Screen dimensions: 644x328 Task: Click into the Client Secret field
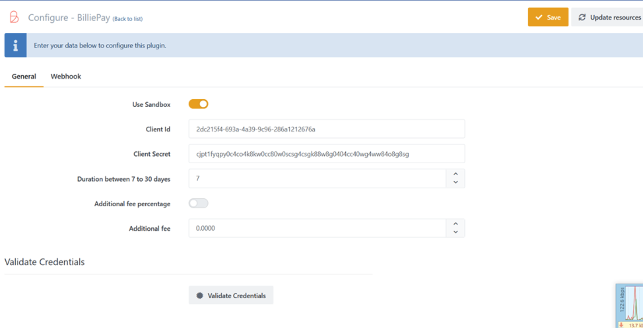[326, 154]
